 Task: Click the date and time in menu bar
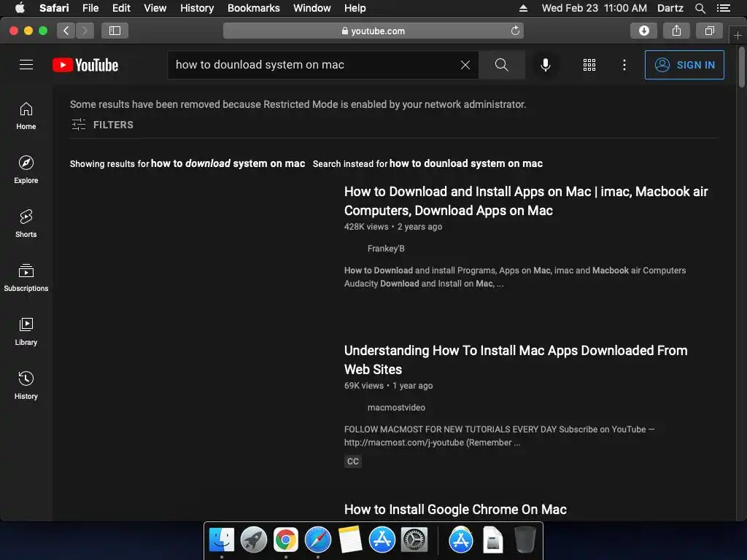(x=594, y=8)
